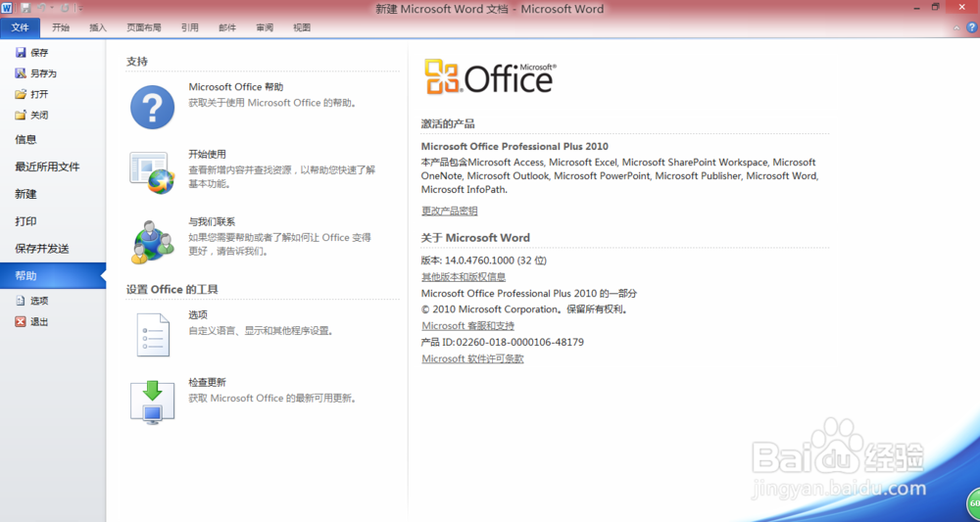Image resolution: width=980 pixels, height=522 pixels.
Task: Click the version text '14.0.4760.1000 (32 位)'
Action: tap(496, 261)
